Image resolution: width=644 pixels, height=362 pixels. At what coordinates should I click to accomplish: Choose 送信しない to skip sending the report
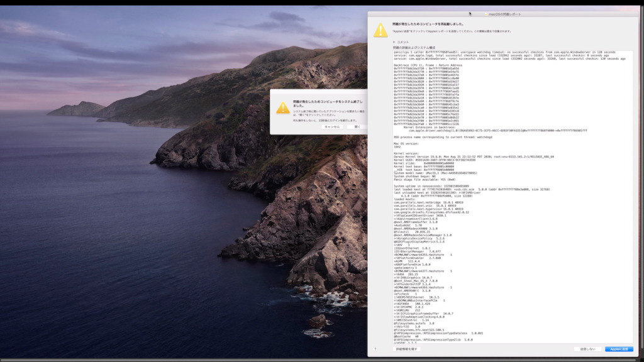[x=587, y=349]
